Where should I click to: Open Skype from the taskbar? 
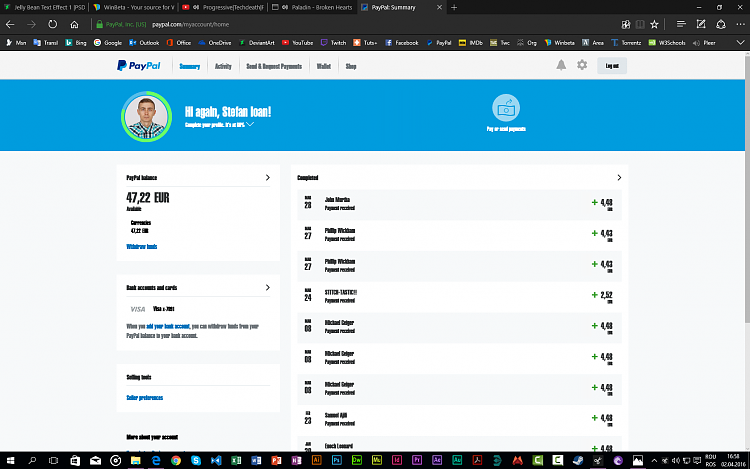[x=196, y=460]
